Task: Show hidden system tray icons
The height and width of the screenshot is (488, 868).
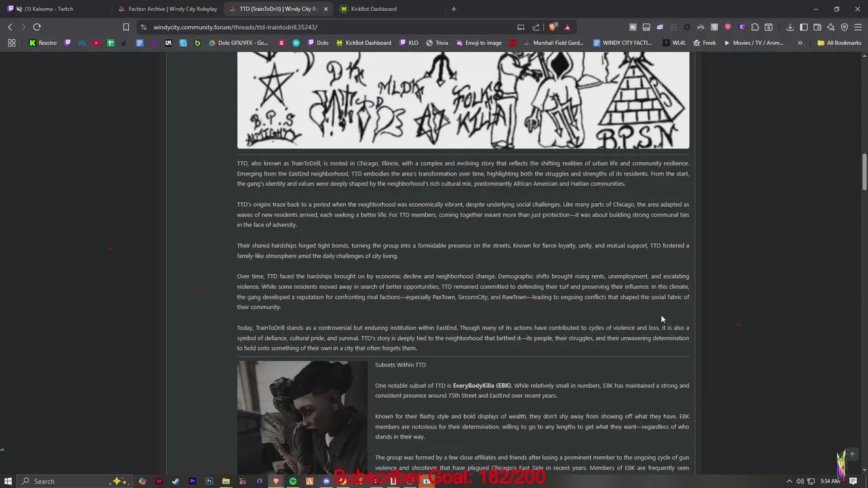Action: pos(789,481)
